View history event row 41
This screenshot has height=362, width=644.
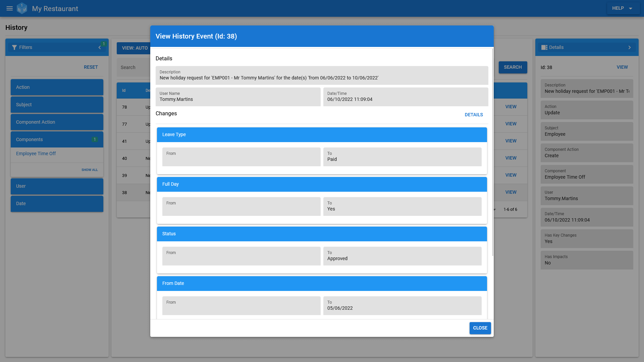[511, 141]
